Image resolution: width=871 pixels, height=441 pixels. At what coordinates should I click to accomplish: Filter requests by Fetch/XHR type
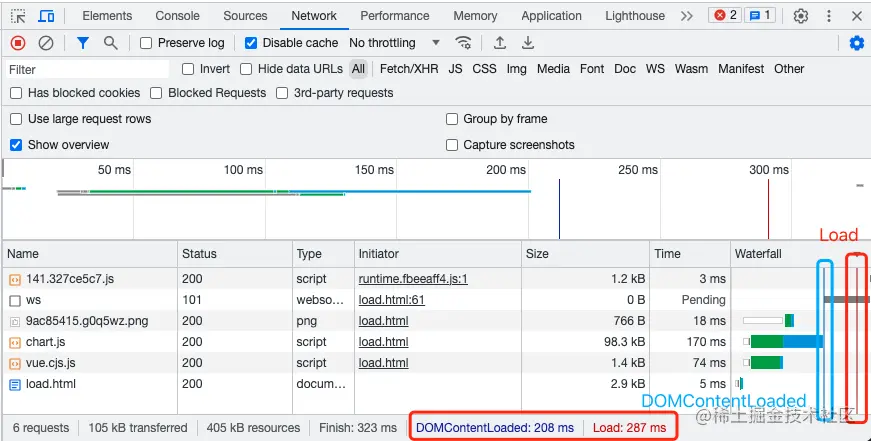[409, 69]
